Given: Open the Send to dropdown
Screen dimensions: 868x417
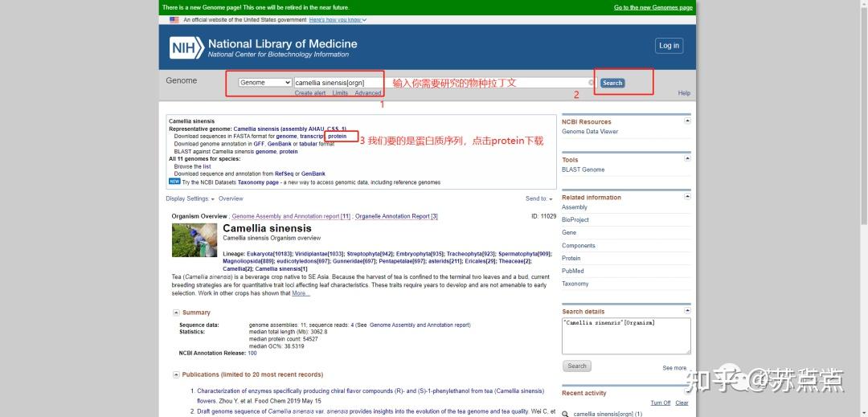Looking at the screenshot, I should tap(538, 198).
